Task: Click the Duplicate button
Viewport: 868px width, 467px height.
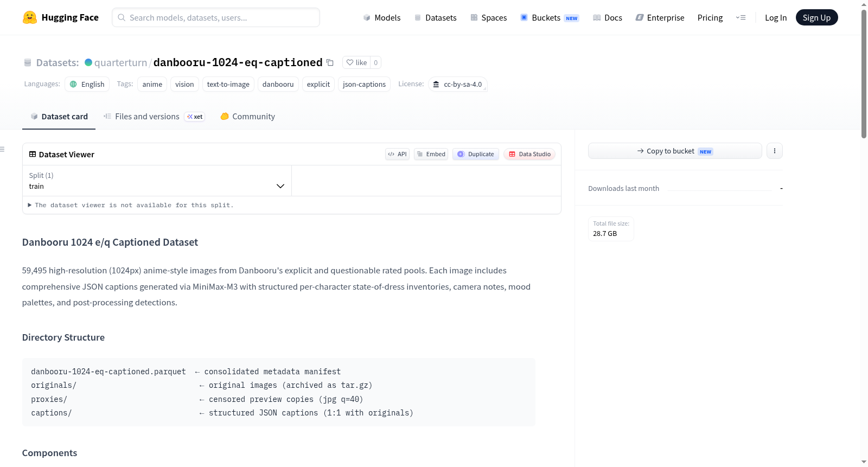Action: click(x=476, y=154)
